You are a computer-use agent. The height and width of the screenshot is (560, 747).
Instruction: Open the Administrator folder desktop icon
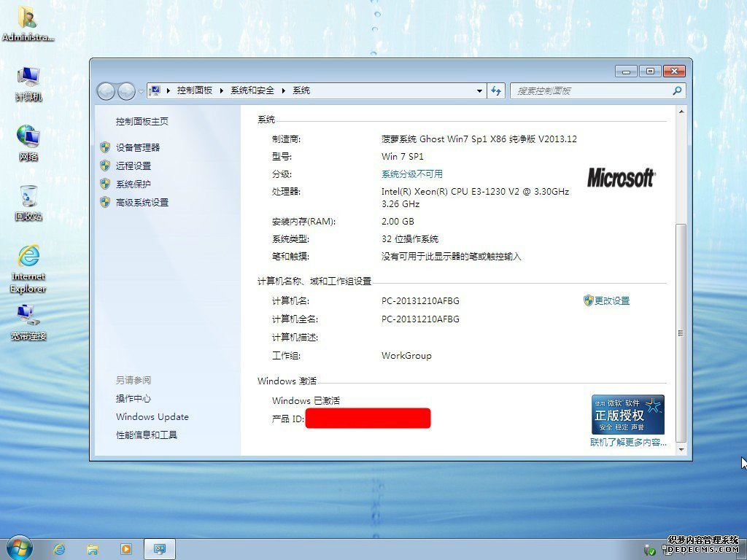point(28,23)
